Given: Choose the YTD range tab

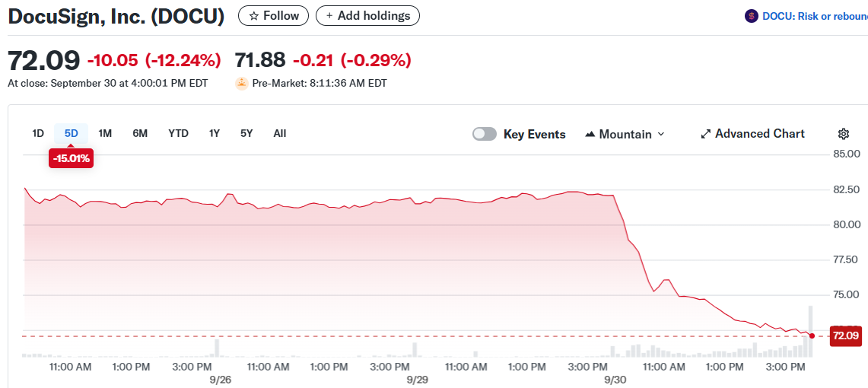Looking at the screenshot, I should (178, 133).
